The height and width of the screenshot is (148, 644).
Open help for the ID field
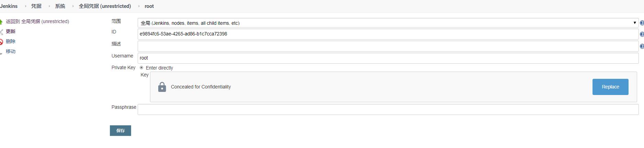[642, 34]
